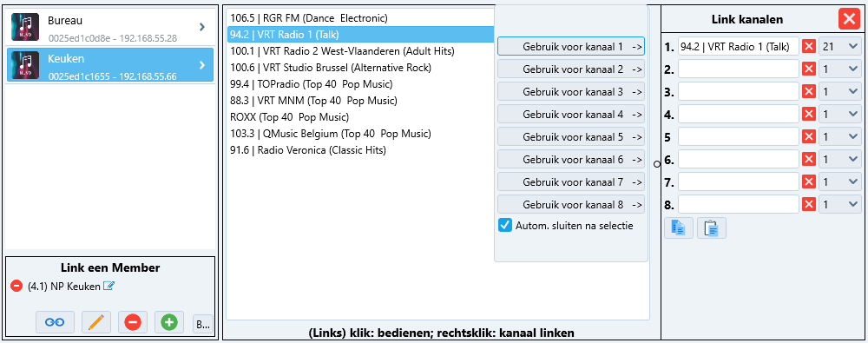Click the red minus remove button
This screenshot has width=868, height=343.
click(x=132, y=322)
